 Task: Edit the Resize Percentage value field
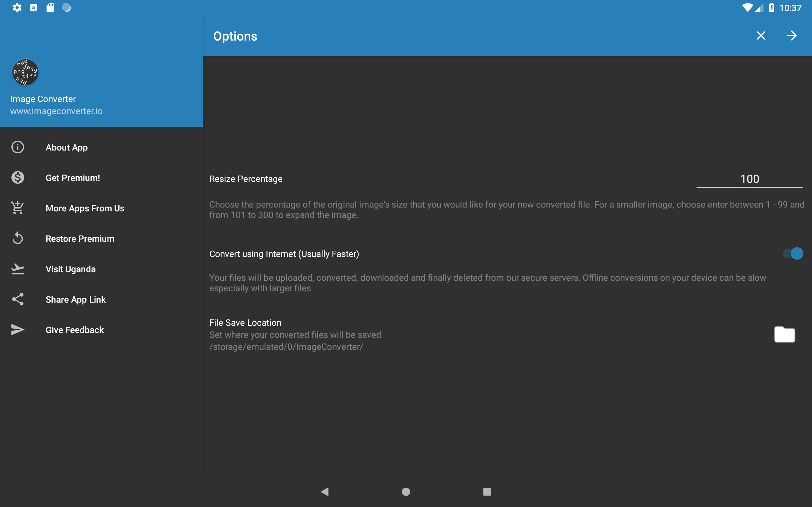coord(750,179)
